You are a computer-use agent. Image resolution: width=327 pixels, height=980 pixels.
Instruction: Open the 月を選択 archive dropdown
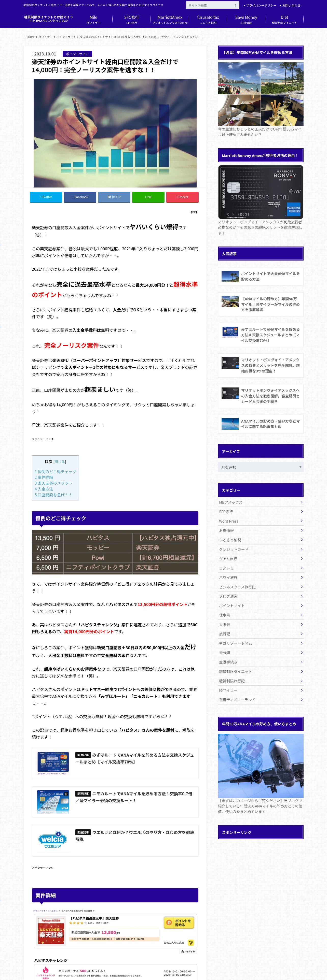click(x=260, y=467)
